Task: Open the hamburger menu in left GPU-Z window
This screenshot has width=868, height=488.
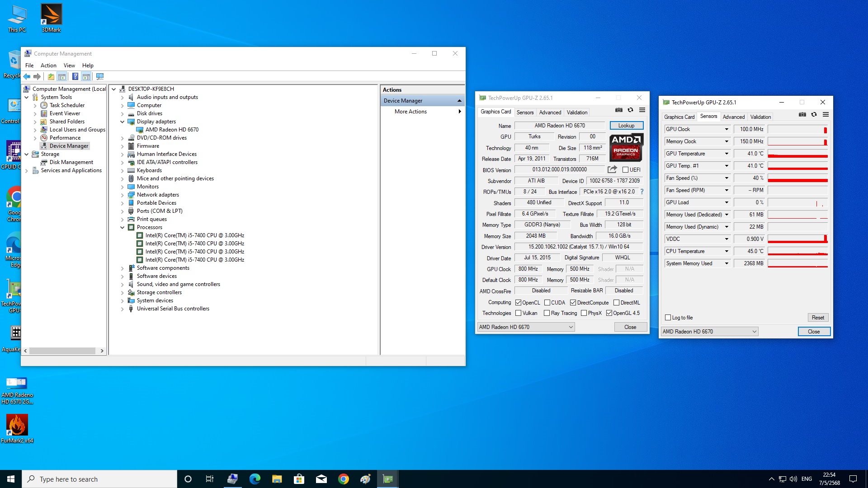Action: (642, 110)
